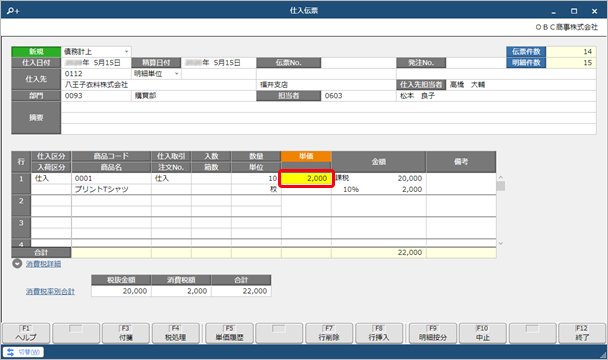Click the 高橋 大輔 supplier contact name

pyautogui.click(x=467, y=85)
